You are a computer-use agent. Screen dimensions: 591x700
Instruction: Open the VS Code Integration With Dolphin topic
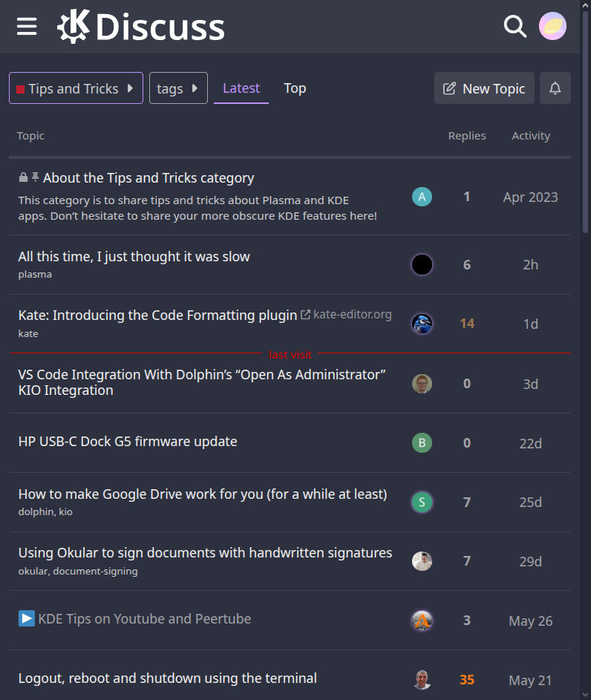click(x=202, y=382)
